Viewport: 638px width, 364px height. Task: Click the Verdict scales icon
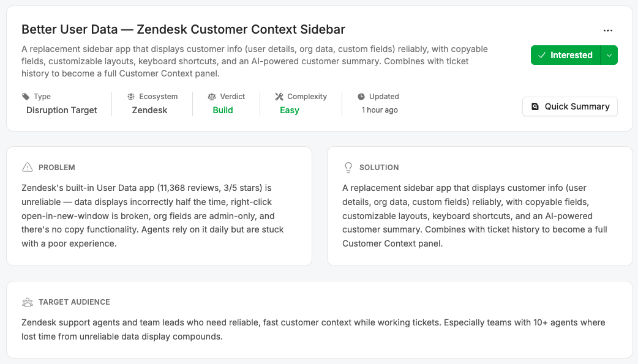(x=212, y=97)
